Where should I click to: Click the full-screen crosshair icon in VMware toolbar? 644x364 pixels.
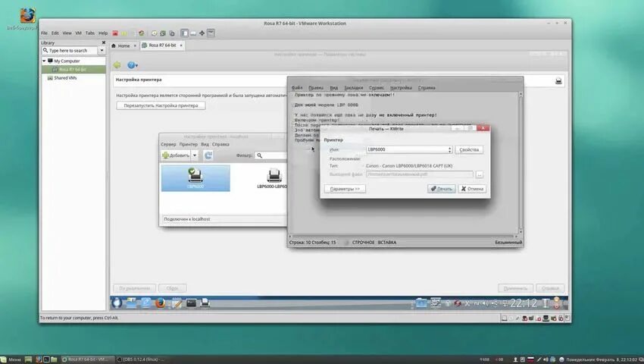(202, 33)
